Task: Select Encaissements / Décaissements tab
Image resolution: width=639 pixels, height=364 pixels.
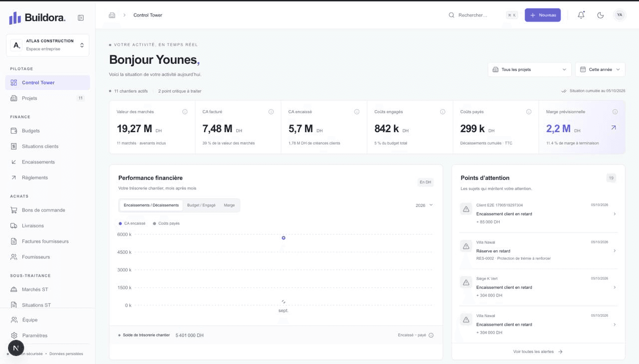Action: pyautogui.click(x=151, y=205)
